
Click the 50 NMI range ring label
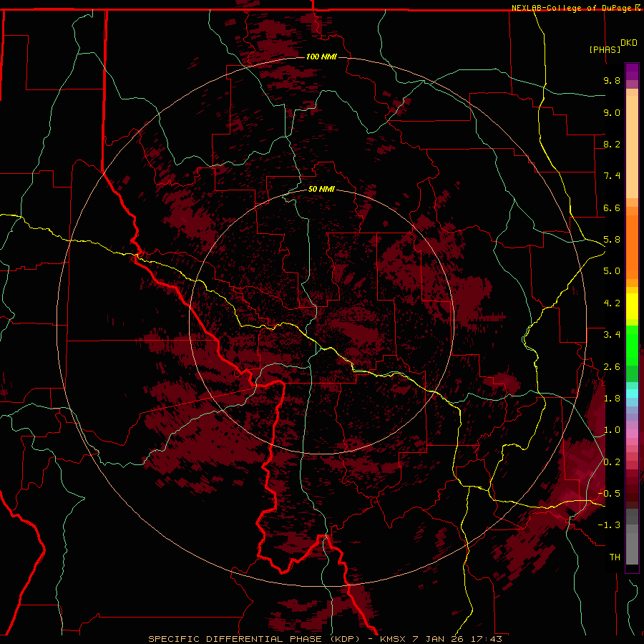[321, 189]
